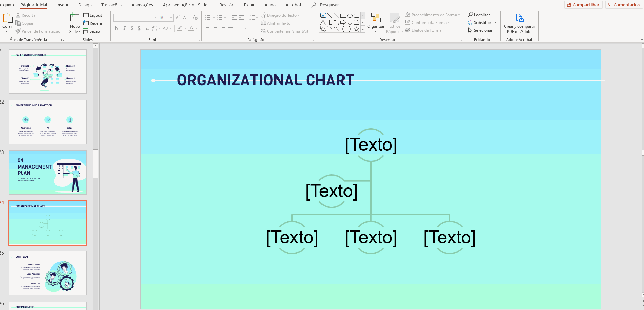Select the Management Plan slide thumbnail
644x310 pixels.
coord(48,173)
